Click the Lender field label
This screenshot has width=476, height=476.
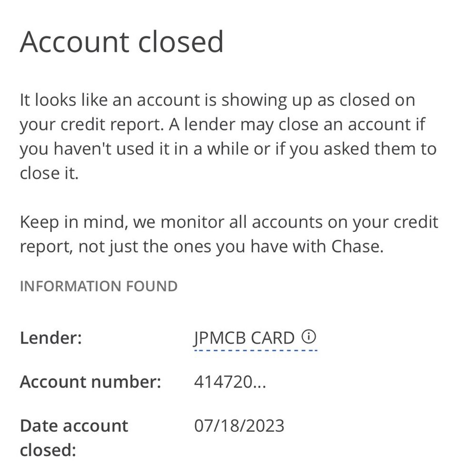(x=51, y=337)
